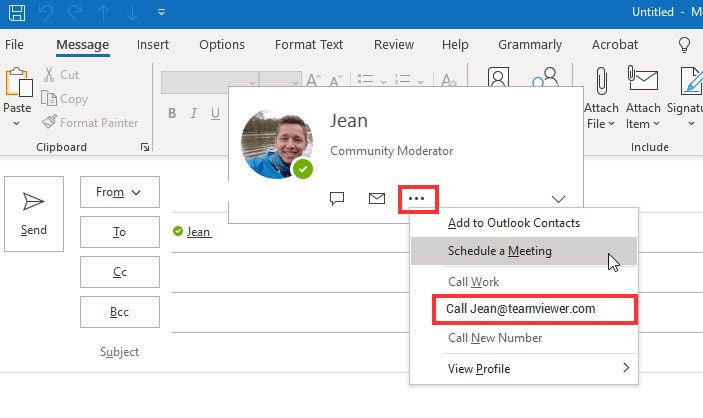Open the Options ribbon tab
Viewport: 703px width, 418px height.
click(222, 44)
